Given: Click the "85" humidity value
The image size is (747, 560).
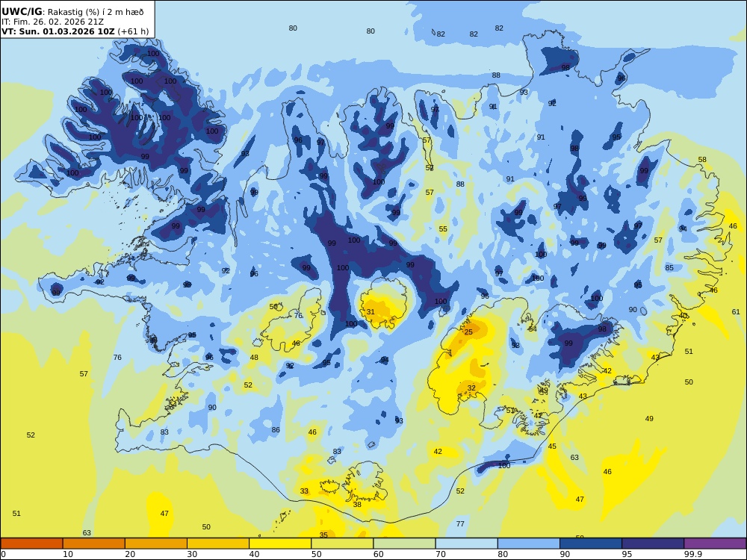Looking at the screenshot, I should coord(669,267).
